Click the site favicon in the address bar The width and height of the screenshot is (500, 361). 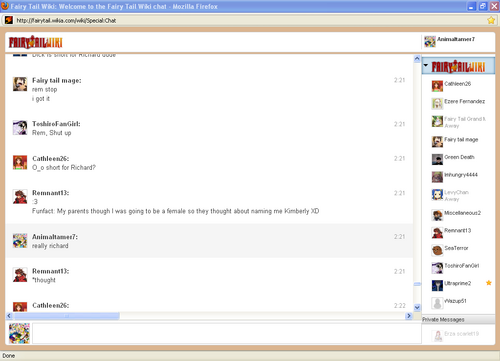click(9, 20)
